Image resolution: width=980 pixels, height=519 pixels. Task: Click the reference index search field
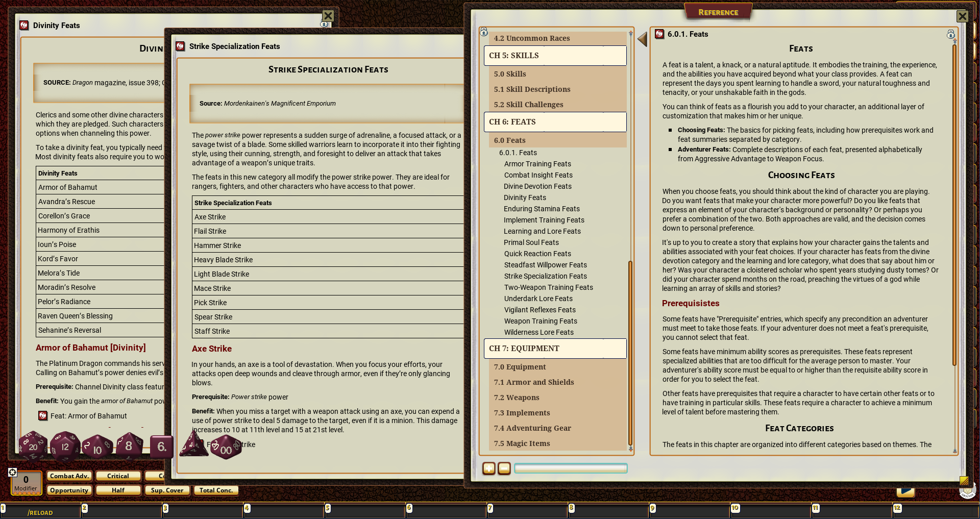(570, 468)
